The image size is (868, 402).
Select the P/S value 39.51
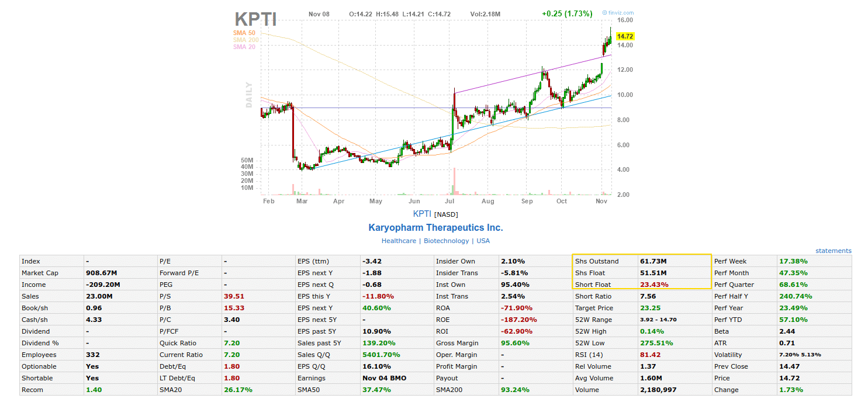tap(234, 296)
